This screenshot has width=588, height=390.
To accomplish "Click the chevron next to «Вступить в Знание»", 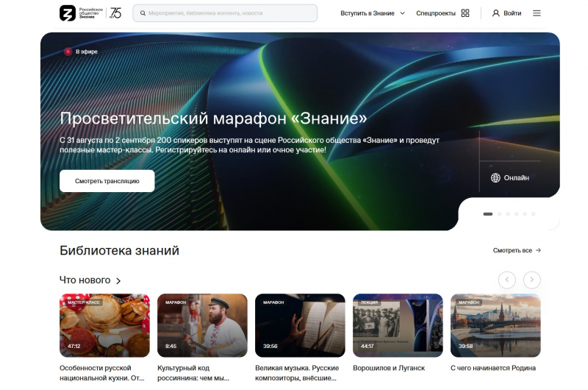I will coord(402,13).
